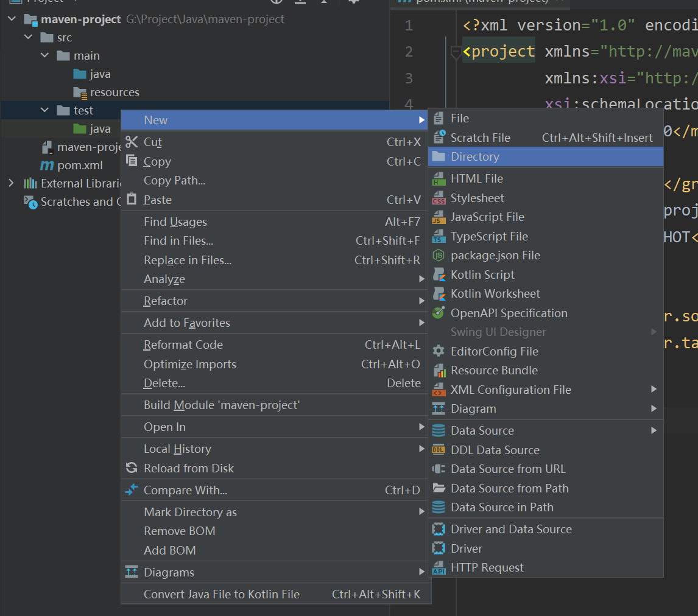Viewport: 698px width, 616px height.
Task: Click the HTML File icon
Action: pos(439,179)
